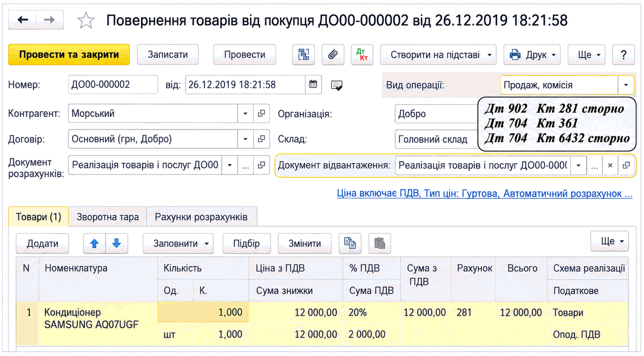Viewport: 644px width, 356px height.
Task: Switch to Товари (1) tab
Action: (x=38, y=217)
